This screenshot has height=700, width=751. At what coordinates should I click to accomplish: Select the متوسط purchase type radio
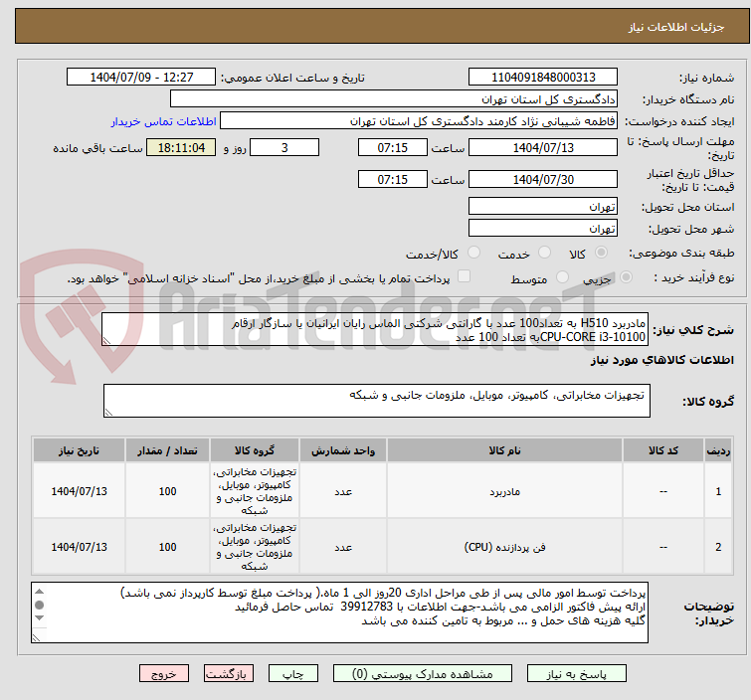pos(562,276)
